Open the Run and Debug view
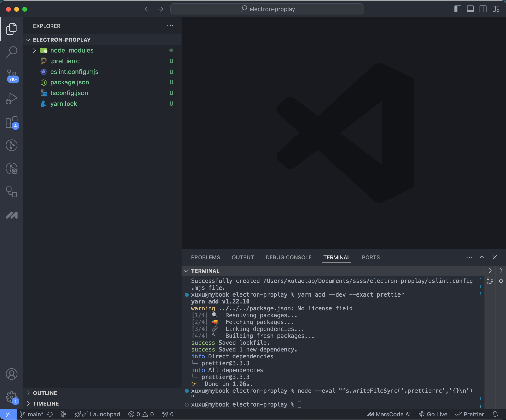The image size is (506, 420). pos(12,99)
